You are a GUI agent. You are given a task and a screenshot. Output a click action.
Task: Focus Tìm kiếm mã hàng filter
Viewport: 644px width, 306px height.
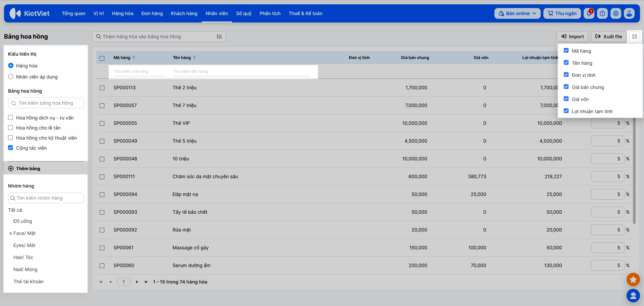pyautogui.click(x=140, y=71)
